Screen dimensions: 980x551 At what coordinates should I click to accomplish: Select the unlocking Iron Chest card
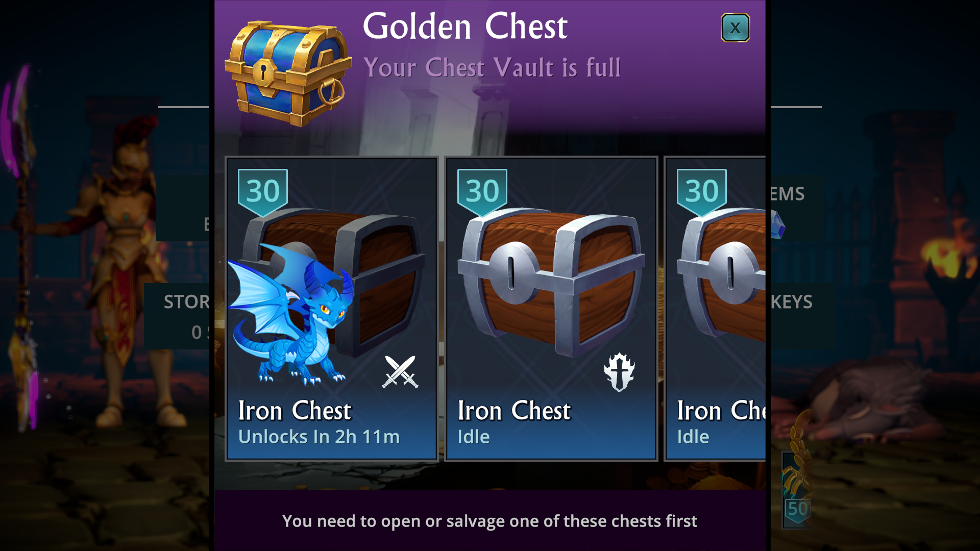(332, 309)
